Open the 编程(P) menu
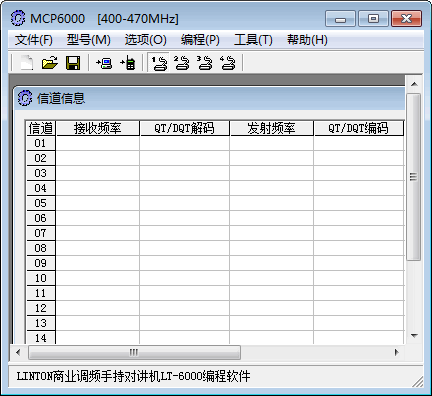The image size is (432, 396). click(200, 40)
